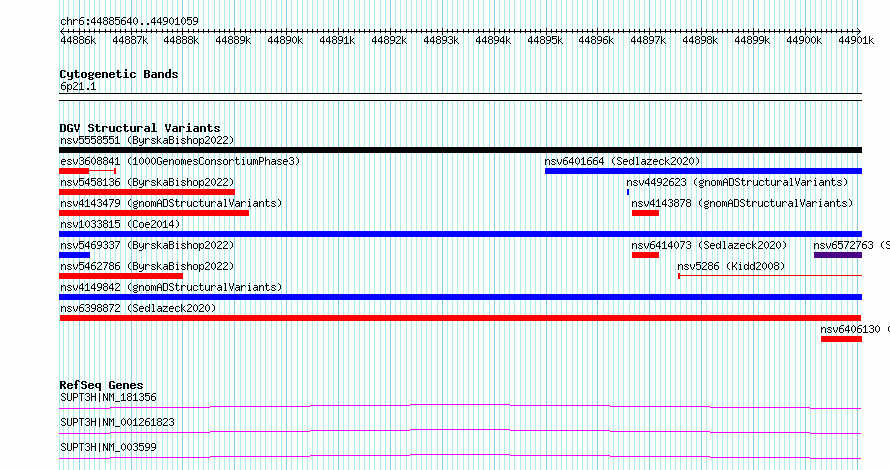Click the esv3608841 red variant bar
890x470 pixels.
click(x=87, y=171)
